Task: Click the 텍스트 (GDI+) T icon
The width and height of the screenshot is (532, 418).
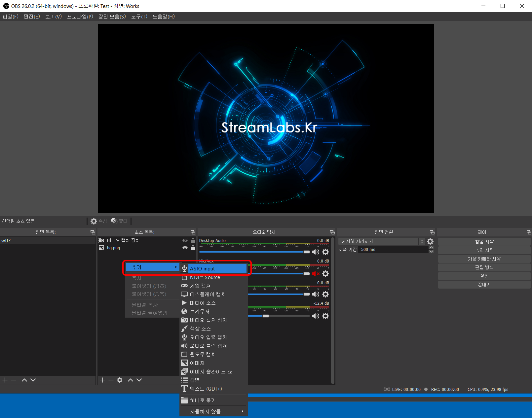Action: [x=184, y=389]
